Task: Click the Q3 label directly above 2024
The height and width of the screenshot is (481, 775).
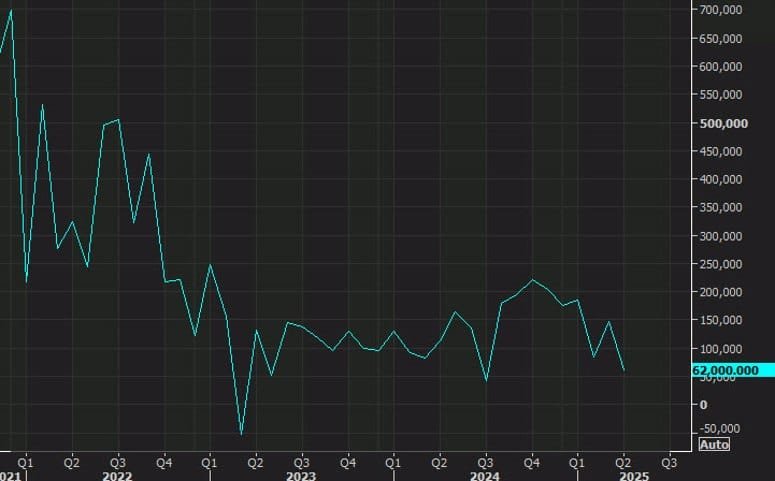Action: 485,463
